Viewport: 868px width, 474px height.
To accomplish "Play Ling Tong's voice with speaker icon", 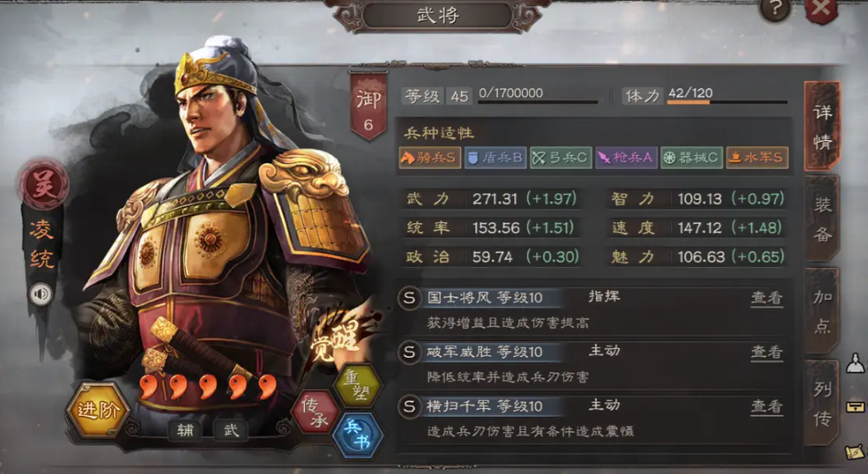I will [41, 294].
